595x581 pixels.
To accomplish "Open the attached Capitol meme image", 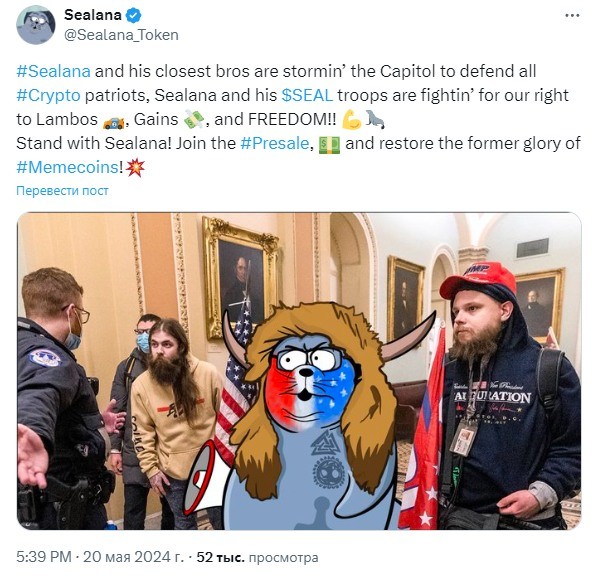I will click(x=299, y=371).
